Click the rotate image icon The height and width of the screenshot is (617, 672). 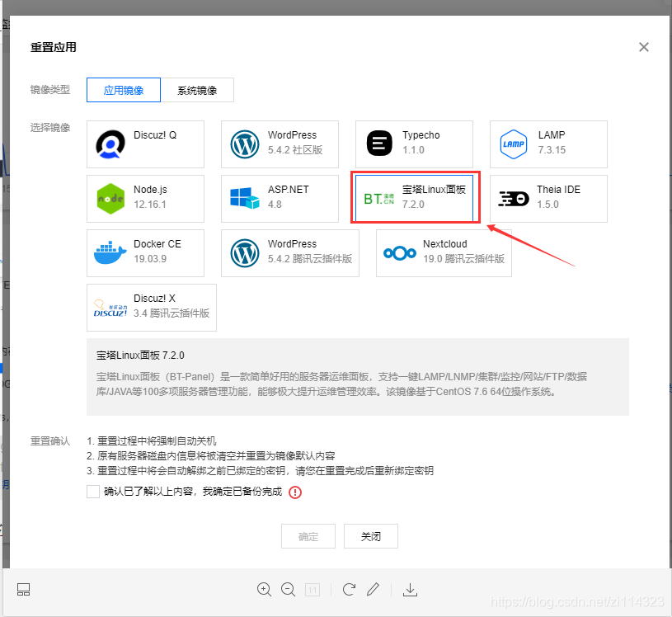(349, 589)
